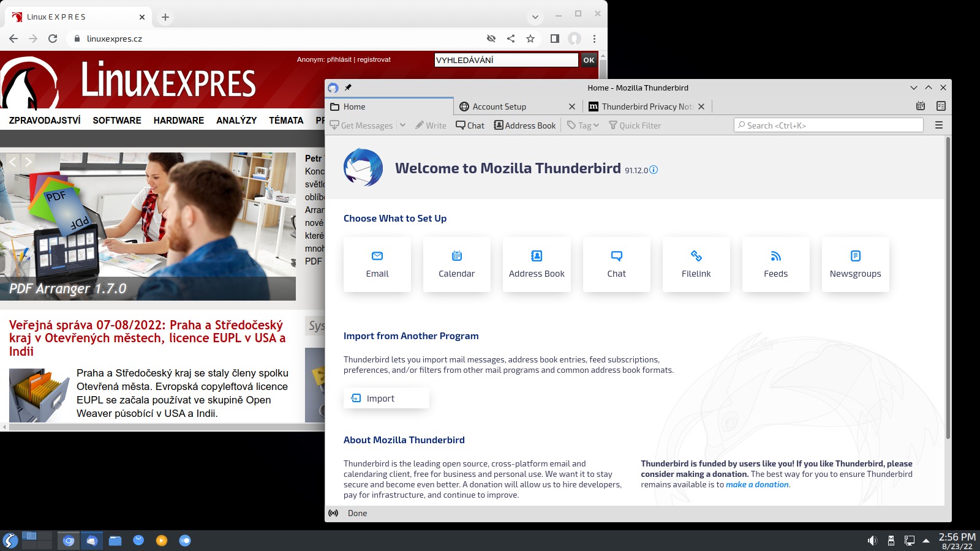Toggle Chrome side panel icon
Viewport: 980px width, 551px height.
[555, 39]
